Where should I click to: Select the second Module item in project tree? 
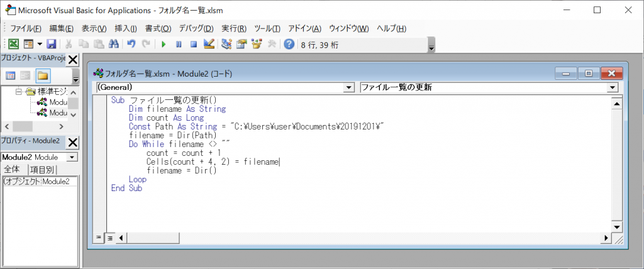pyautogui.click(x=51, y=113)
